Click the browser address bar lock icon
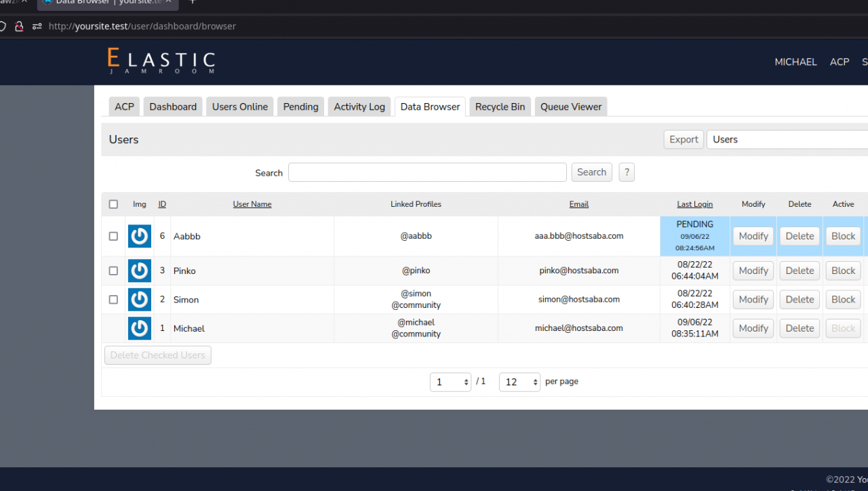Viewport: 868px width, 491px height. tap(20, 26)
